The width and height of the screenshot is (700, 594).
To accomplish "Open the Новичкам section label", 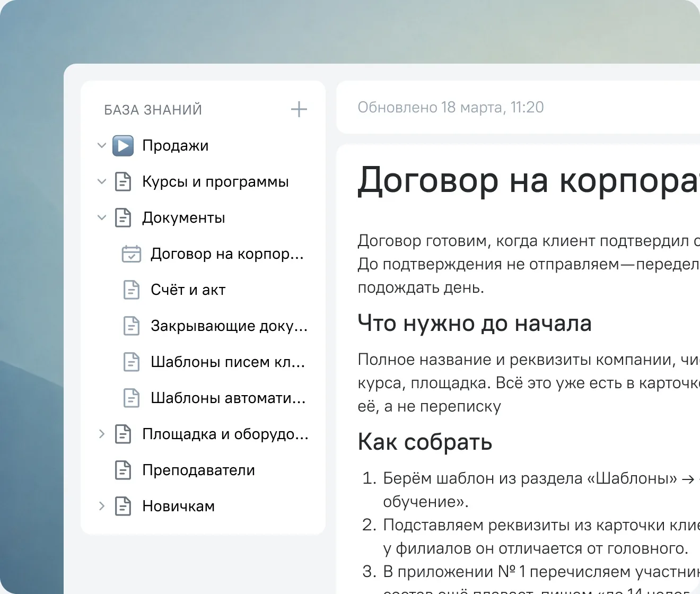I will click(x=178, y=506).
